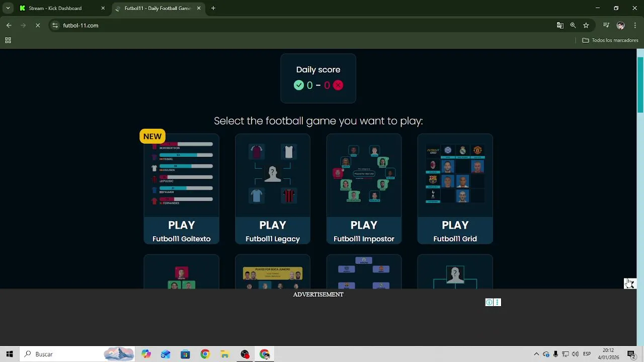Open the Goltexto preview with player bars
The width and height of the screenshot is (644, 362).
[x=182, y=173]
